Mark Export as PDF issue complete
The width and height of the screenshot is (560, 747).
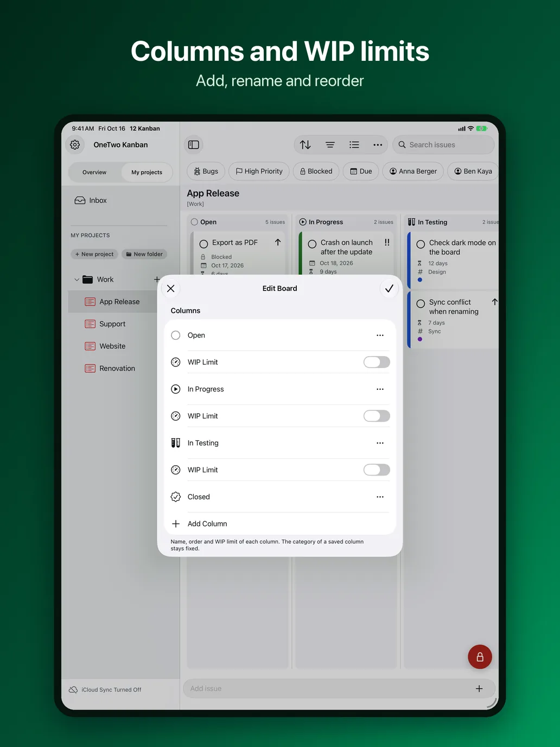click(x=204, y=244)
